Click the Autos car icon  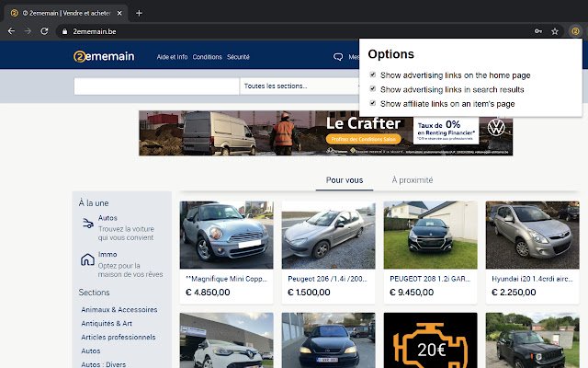pos(88,223)
